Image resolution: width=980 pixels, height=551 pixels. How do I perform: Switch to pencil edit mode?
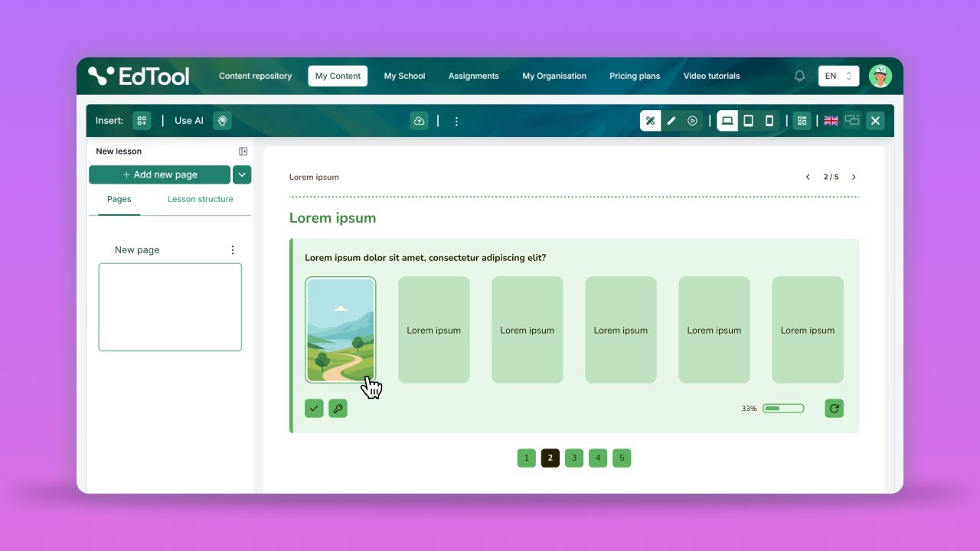click(x=671, y=121)
